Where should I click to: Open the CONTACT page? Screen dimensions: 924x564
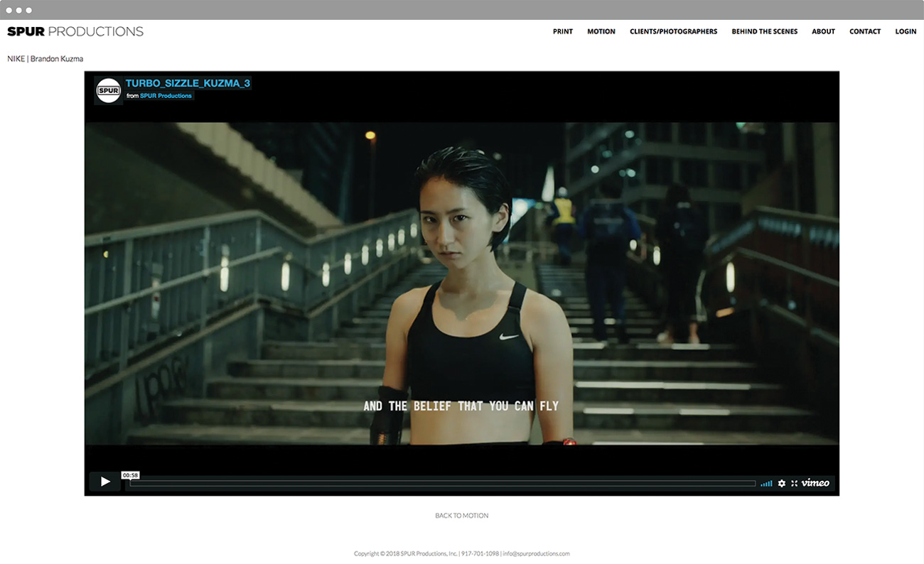(x=864, y=31)
